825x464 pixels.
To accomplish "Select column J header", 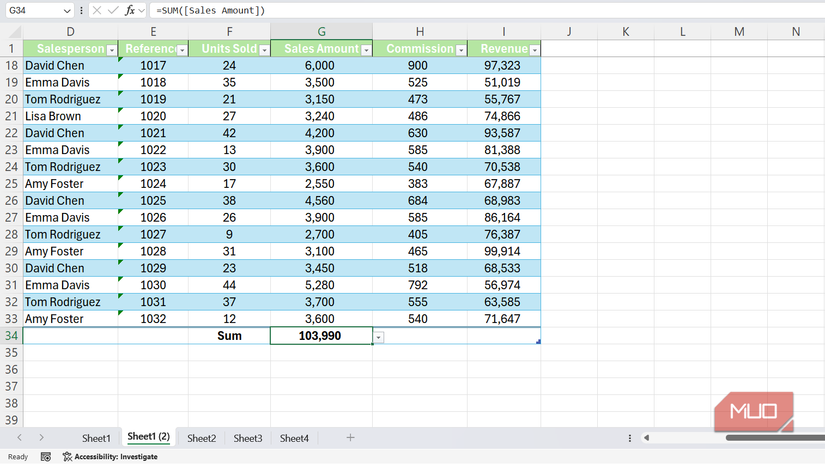I will [569, 32].
